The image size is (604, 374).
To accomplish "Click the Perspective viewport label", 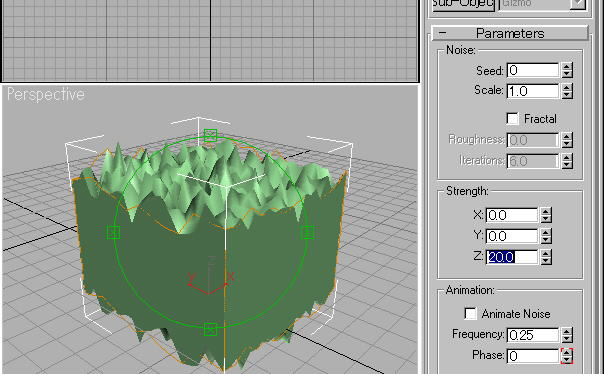I will [46, 94].
